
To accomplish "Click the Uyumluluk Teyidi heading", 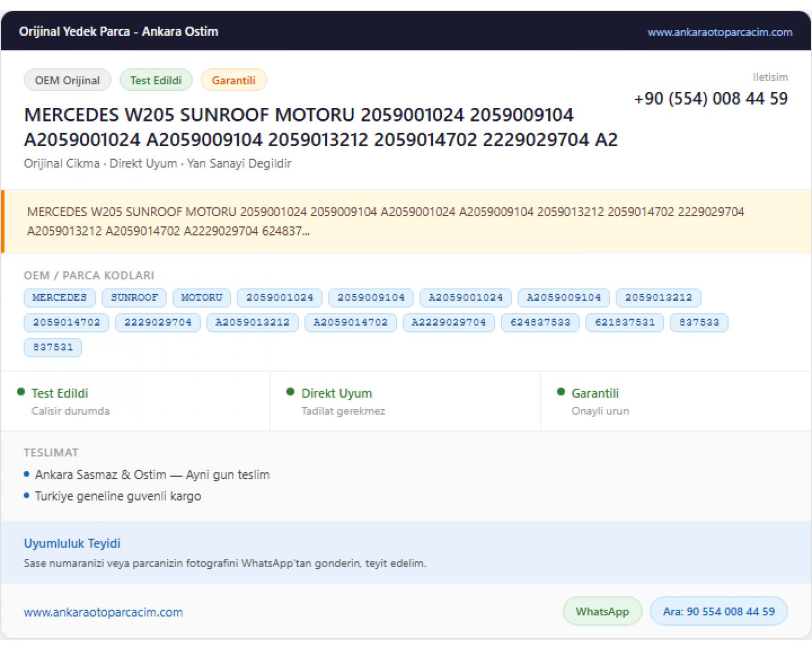I will pyautogui.click(x=72, y=543).
